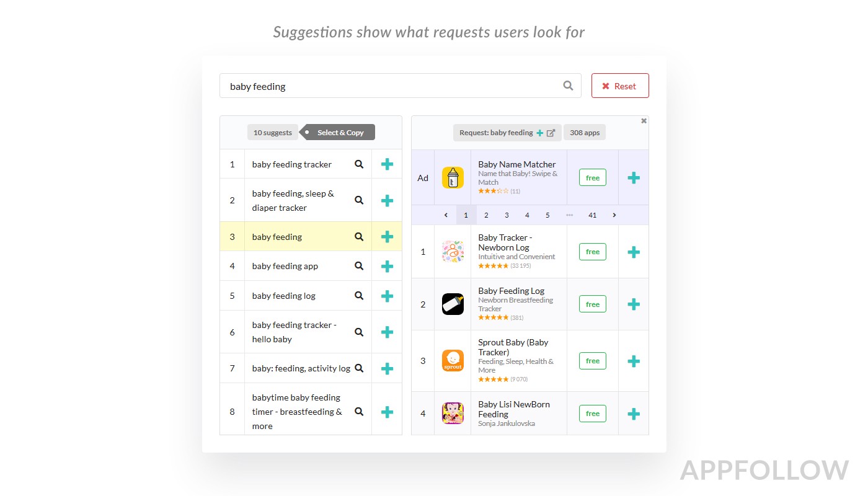Search the 'baby feeding app' suggestion magnifier
Image resolution: width=868 pixels, height=496 pixels.
[359, 266]
